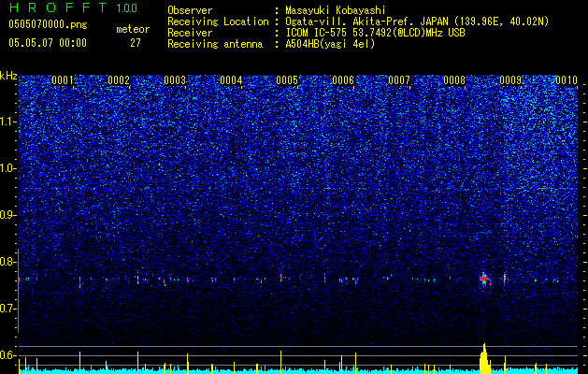
Task: Click the meteor label text
Action: tap(133, 29)
